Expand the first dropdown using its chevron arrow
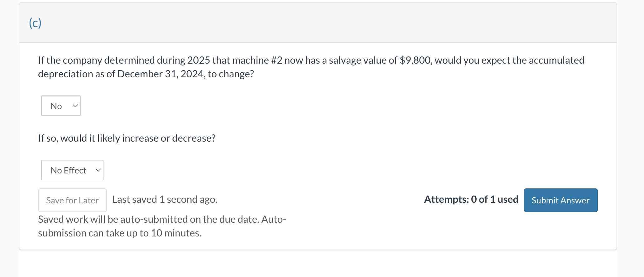Viewport: 644px width, 277px height. coord(75,106)
